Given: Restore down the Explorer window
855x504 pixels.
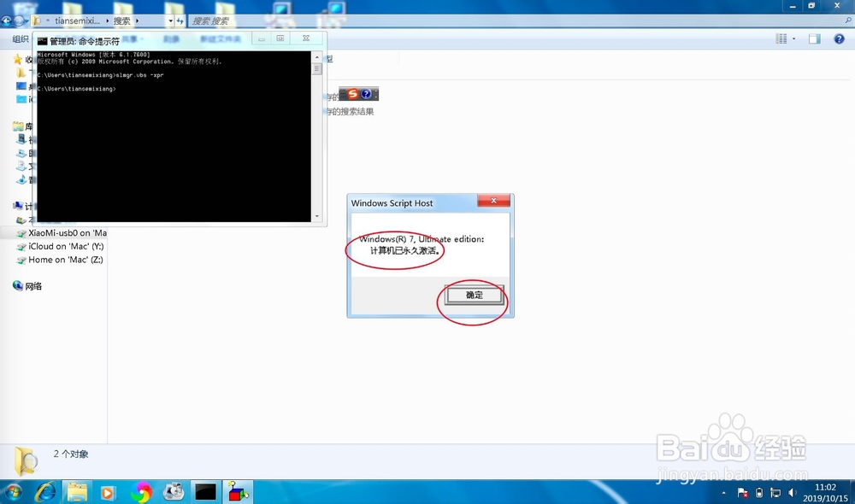Looking at the screenshot, I should point(811,6).
